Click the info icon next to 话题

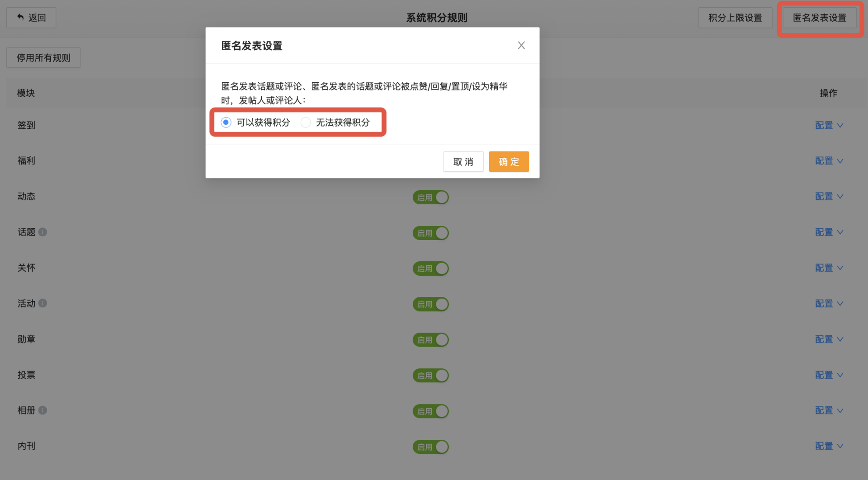(x=42, y=232)
